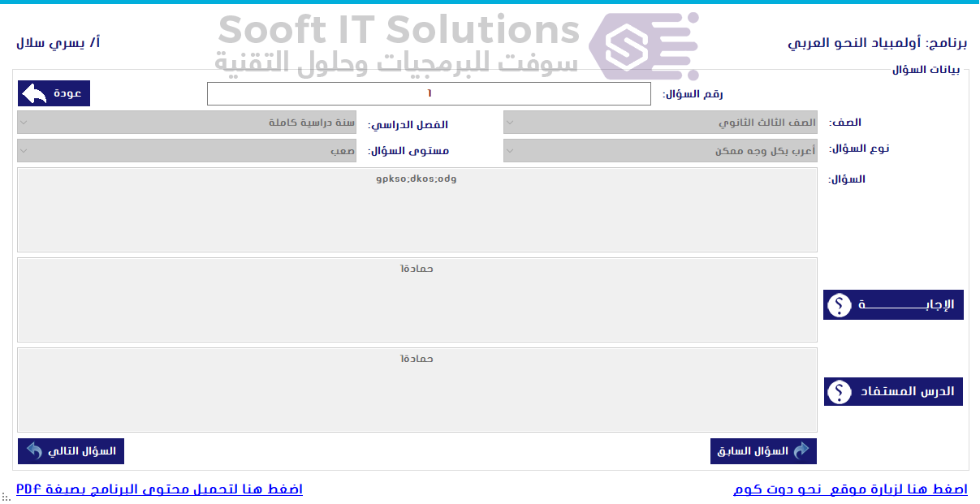Image resolution: width=980 pixels, height=504 pixels.
Task: Click the question mark icon next to الإجابة
Action: [x=839, y=305]
